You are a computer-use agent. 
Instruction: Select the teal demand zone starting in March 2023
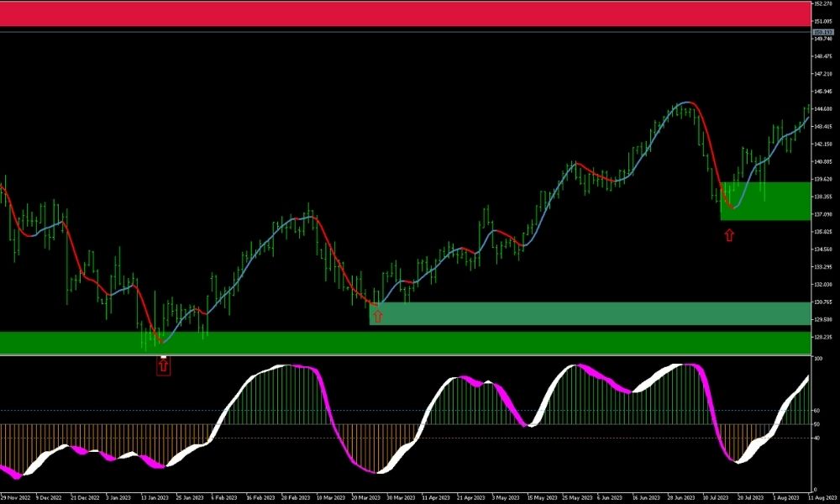tap(588, 313)
